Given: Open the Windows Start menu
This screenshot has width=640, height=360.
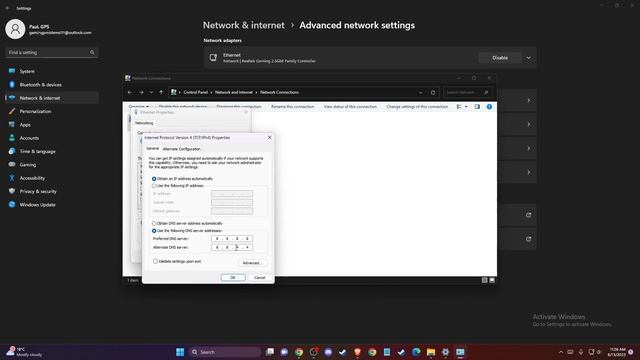Looking at the screenshot, I should coord(180,352).
